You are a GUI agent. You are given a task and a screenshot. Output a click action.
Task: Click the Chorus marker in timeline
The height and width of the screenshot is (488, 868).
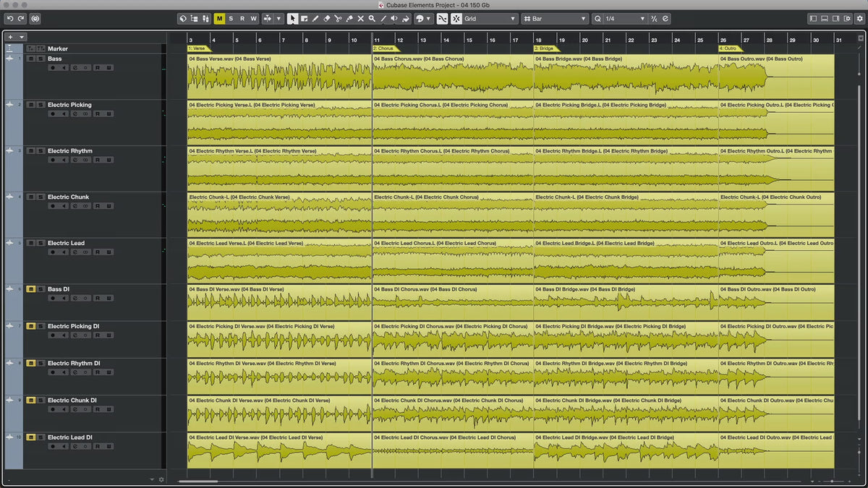[x=384, y=48]
